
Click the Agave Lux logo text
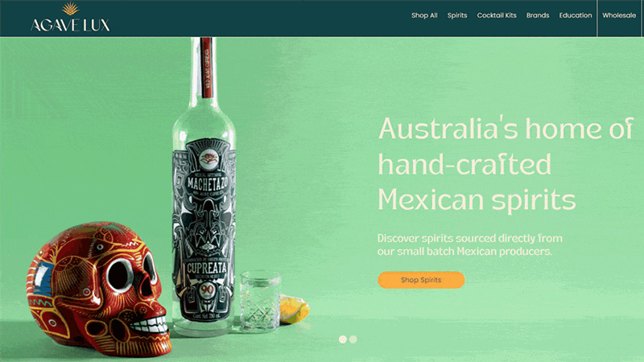pos(70,25)
